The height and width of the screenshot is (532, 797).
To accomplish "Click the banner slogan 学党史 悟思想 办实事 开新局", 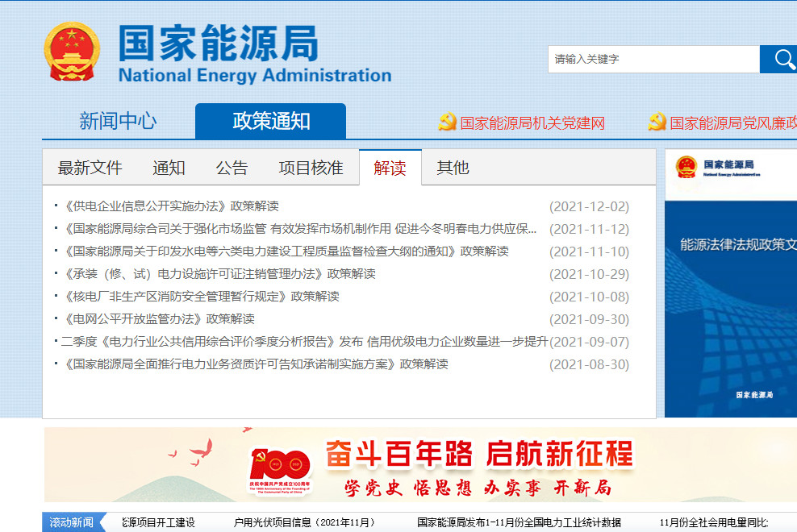I will pos(478,488).
